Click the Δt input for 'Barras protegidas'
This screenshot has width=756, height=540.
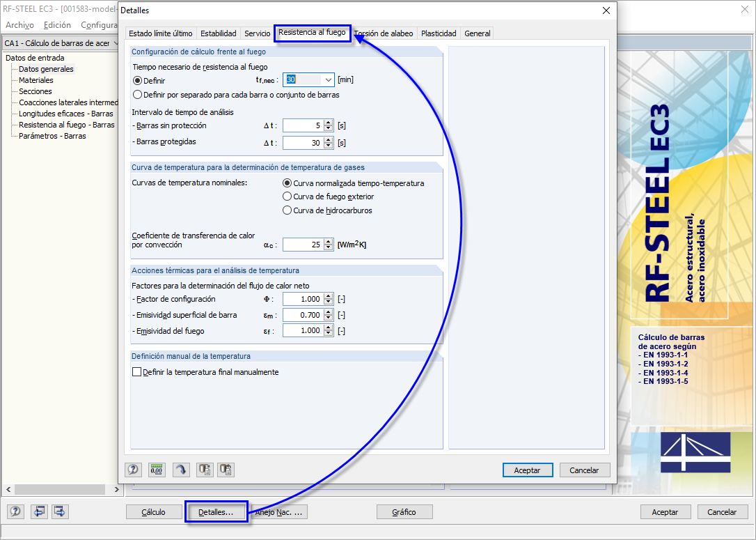point(304,143)
